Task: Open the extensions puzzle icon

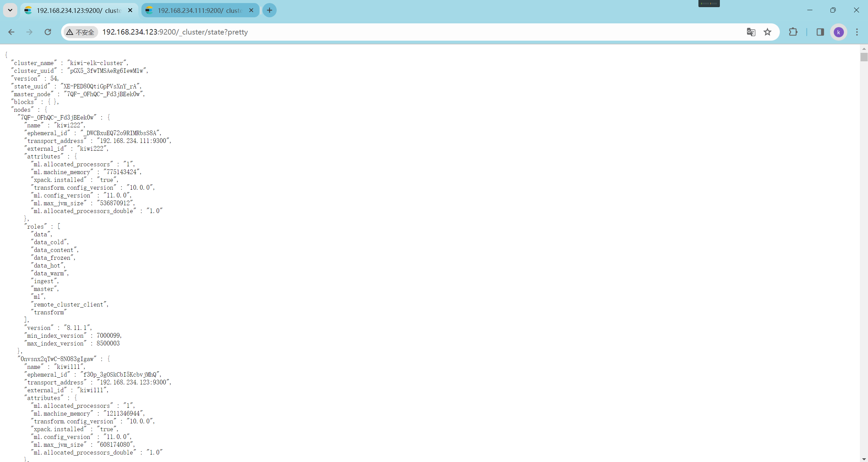Action: click(793, 32)
